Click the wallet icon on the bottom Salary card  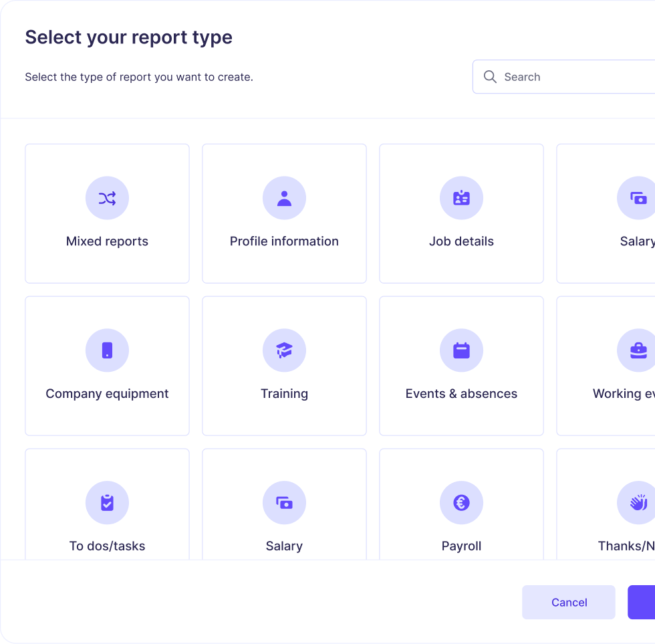(284, 503)
